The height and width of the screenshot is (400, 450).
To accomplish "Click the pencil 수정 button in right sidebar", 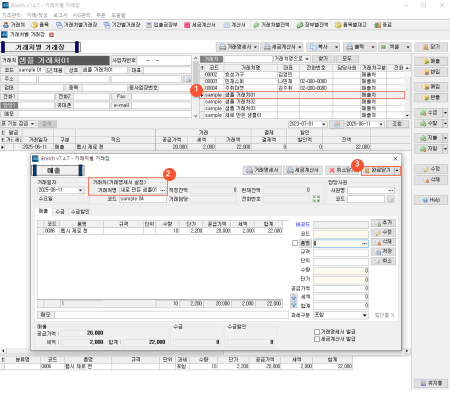I will [431, 169].
